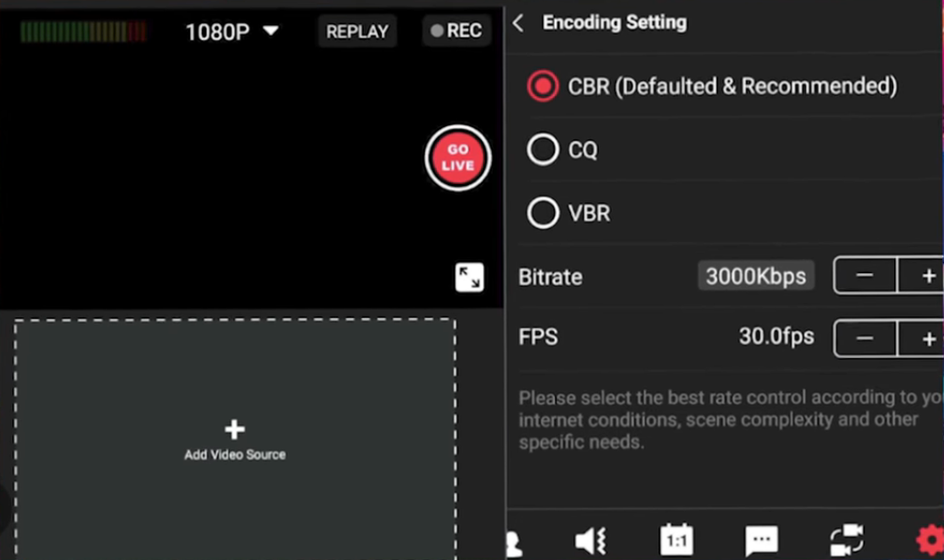The width and height of the screenshot is (944, 560).
Task: Increase the Bitrate with plus button
Action: pos(926,276)
